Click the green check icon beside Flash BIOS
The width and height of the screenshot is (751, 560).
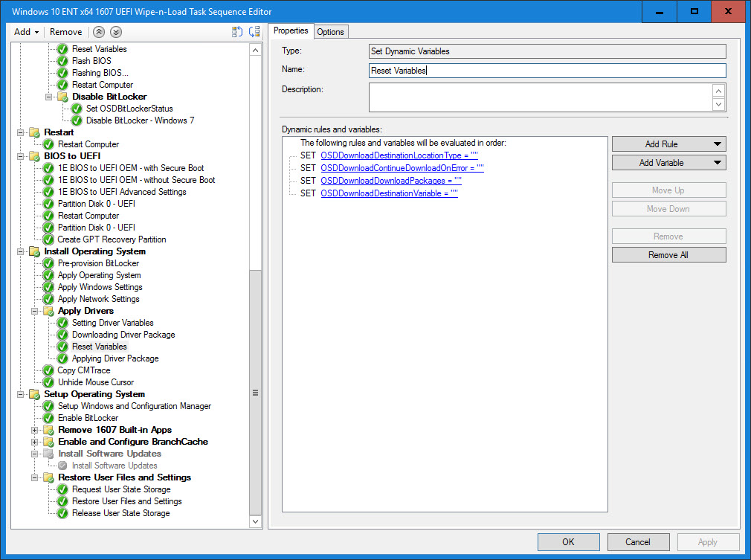pos(62,61)
